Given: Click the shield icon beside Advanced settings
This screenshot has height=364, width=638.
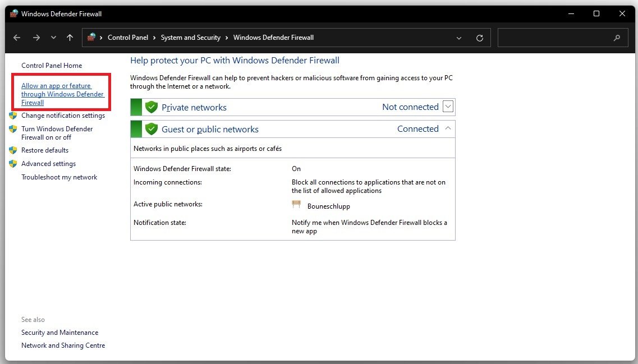Looking at the screenshot, I should tap(13, 164).
